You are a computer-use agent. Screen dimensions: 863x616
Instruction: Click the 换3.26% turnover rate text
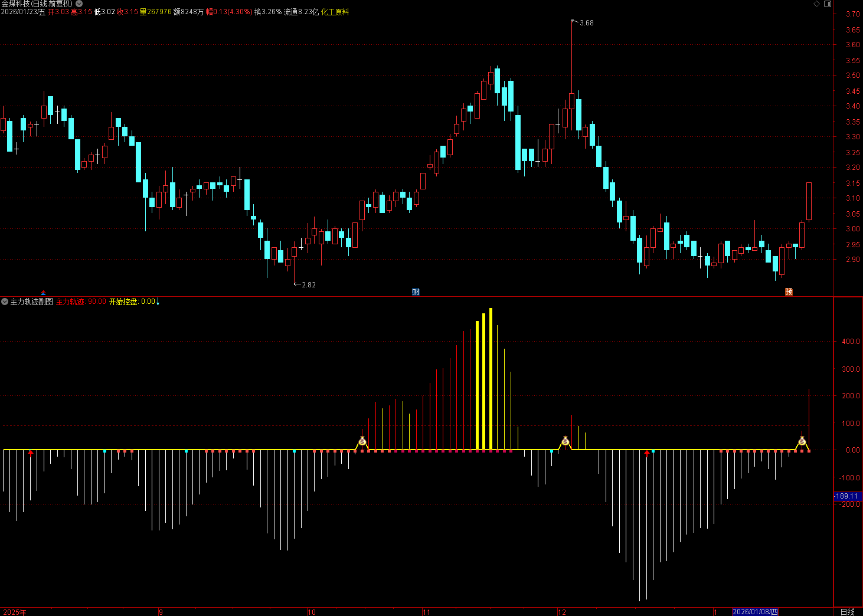coord(268,12)
